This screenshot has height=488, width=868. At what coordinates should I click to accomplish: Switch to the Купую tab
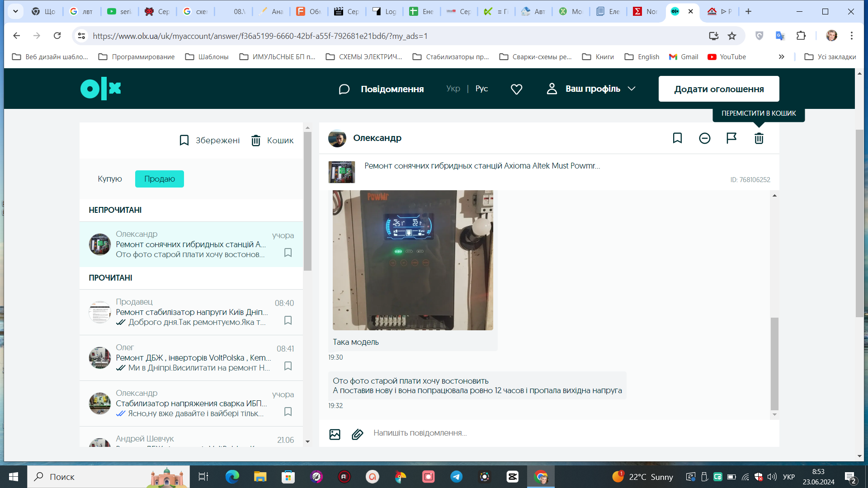coord(110,179)
